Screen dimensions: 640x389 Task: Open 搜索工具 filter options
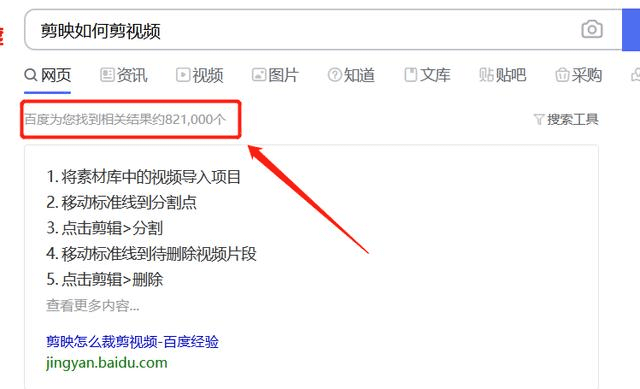pos(566,120)
